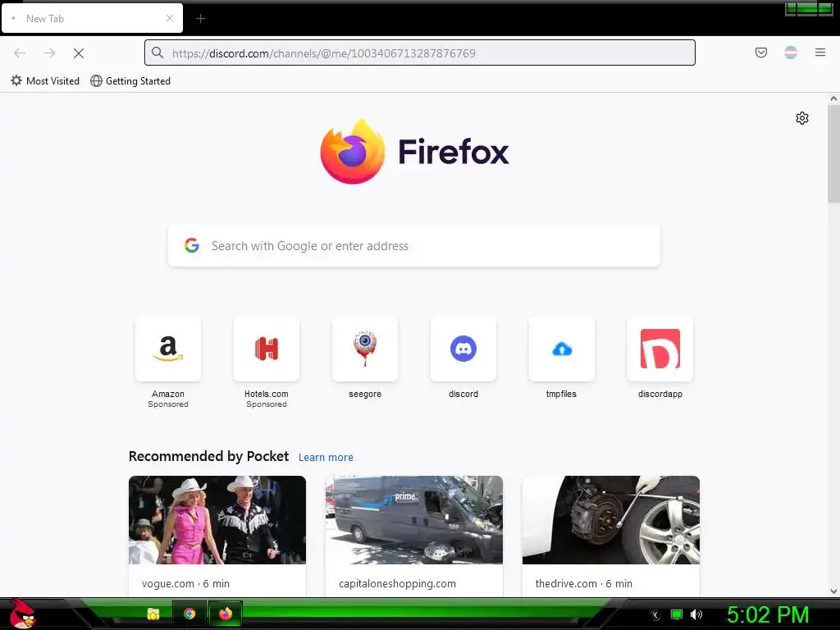Screen dimensions: 840x630
Task: Close the New Tab tab
Action: 170,18
